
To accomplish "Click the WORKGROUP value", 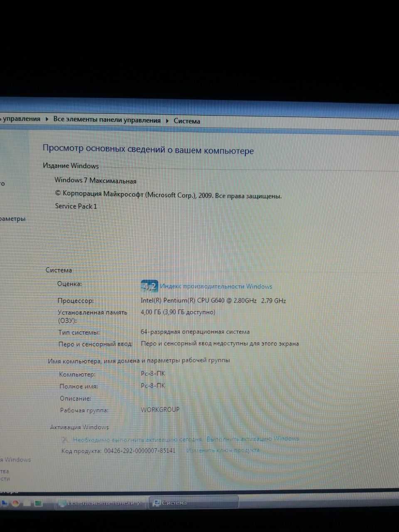I will click(160, 409).
